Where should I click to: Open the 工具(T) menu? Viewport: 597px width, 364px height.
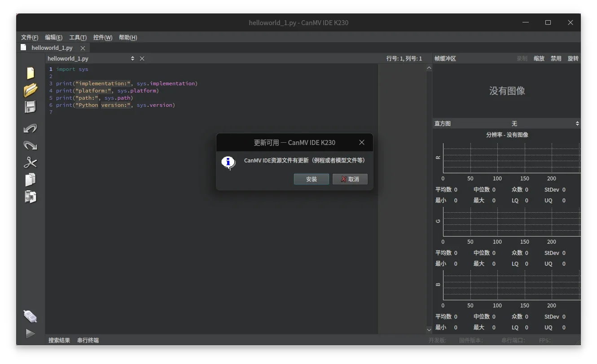point(78,37)
